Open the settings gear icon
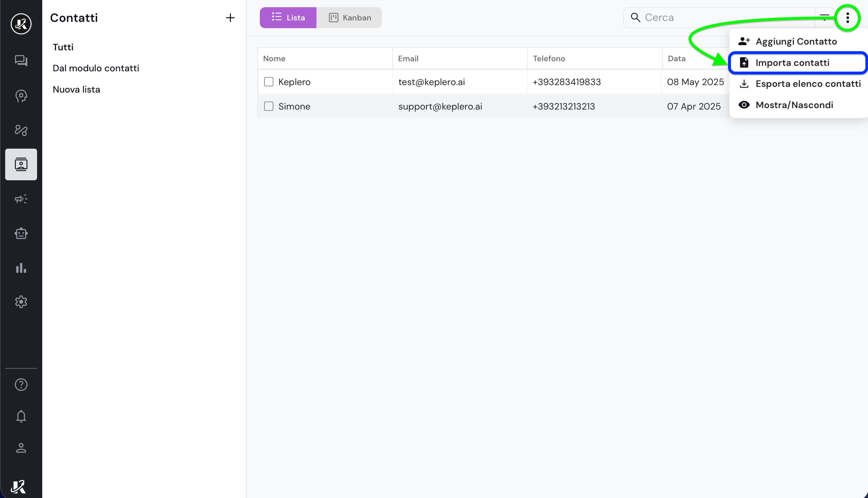The width and height of the screenshot is (868, 498). [21, 302]
